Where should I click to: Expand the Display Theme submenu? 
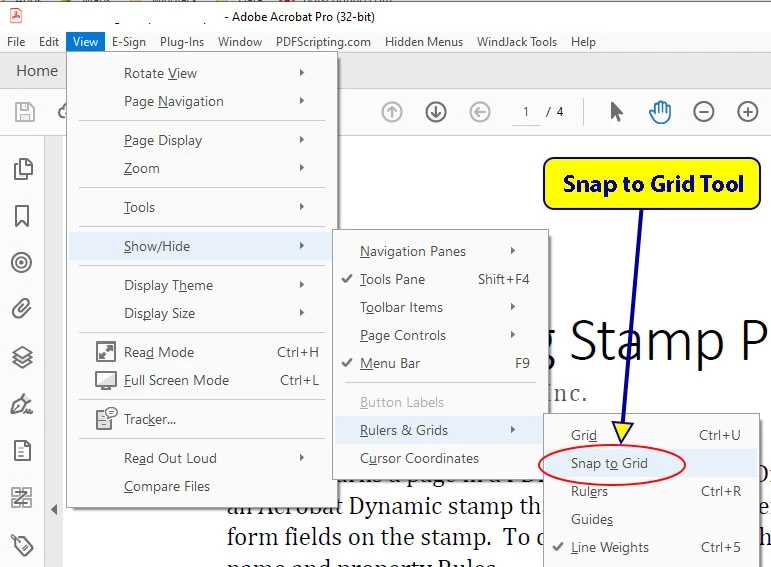(x=202, y=285)
